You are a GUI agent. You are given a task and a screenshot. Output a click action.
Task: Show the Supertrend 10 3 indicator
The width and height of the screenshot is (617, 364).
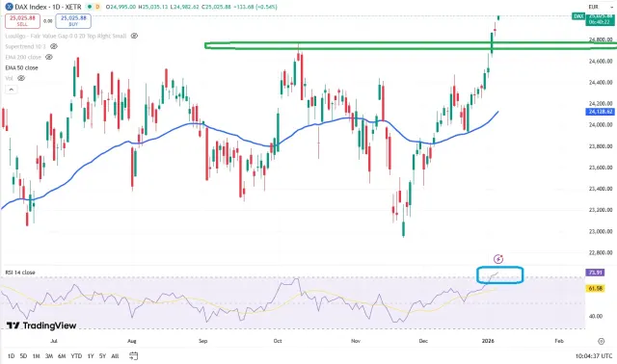coord(54,46)
